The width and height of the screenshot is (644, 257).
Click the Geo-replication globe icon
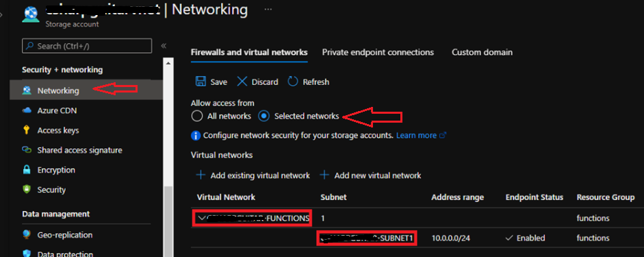(x=27, y=235)
